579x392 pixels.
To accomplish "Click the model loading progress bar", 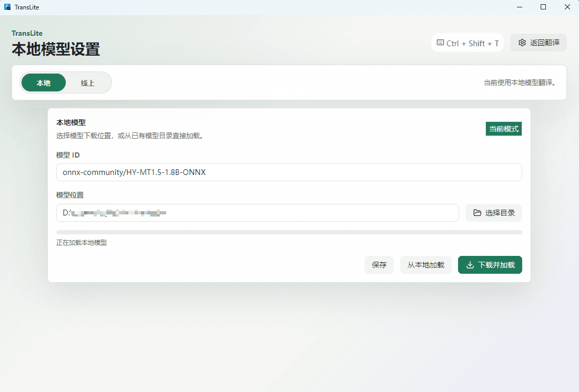I will coord(289,232).
